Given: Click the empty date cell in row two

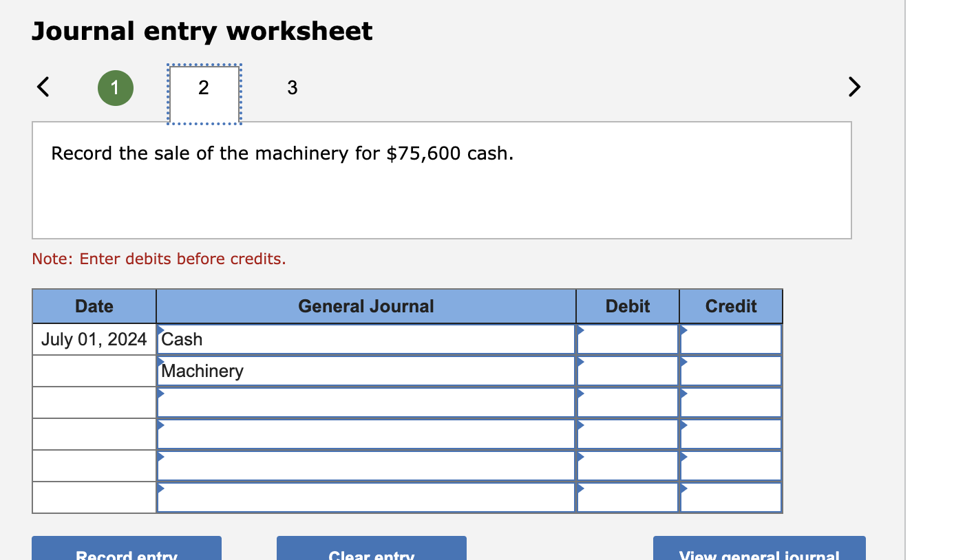Looking at the screenshot, I should pos(94,371).
